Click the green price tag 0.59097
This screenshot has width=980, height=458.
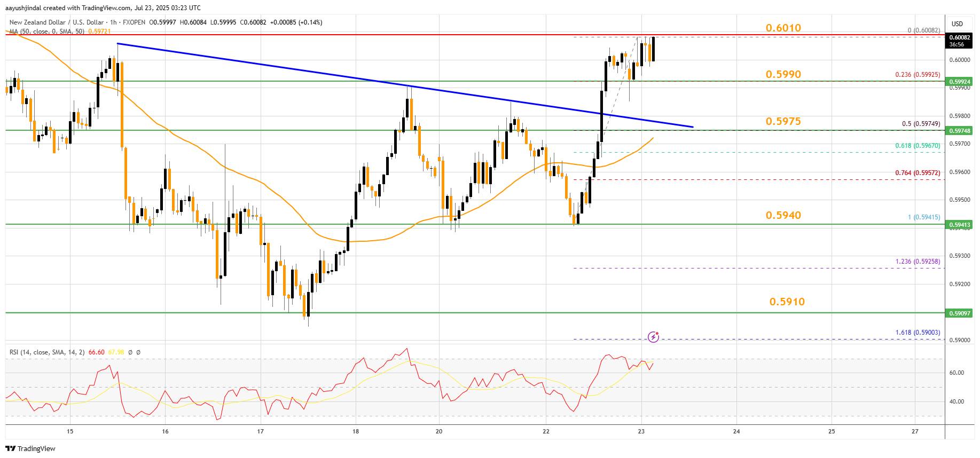(x=960, y=313)
